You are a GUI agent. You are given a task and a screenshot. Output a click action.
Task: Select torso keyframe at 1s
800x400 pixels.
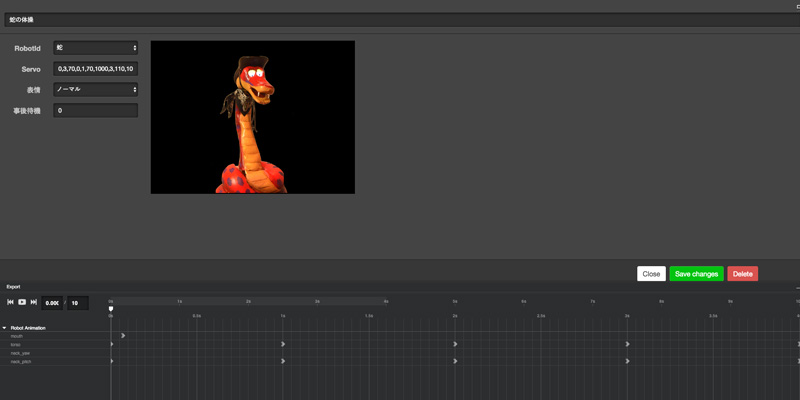click(283, 344)
